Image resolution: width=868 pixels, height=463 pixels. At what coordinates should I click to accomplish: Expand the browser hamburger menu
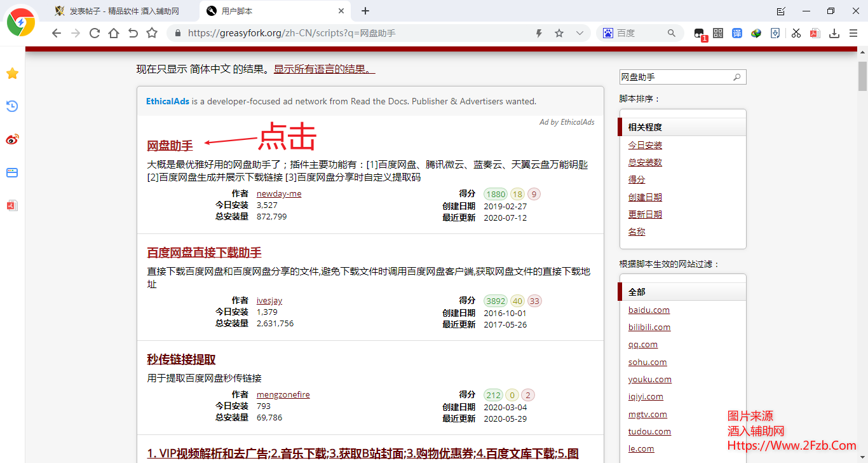click(x=853, y=32)
